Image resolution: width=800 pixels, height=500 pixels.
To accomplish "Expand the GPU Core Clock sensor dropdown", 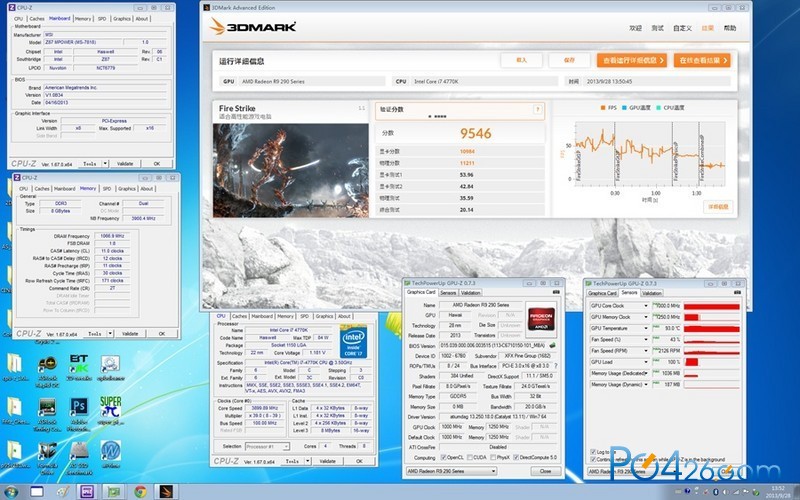I will tap(646, 306).
